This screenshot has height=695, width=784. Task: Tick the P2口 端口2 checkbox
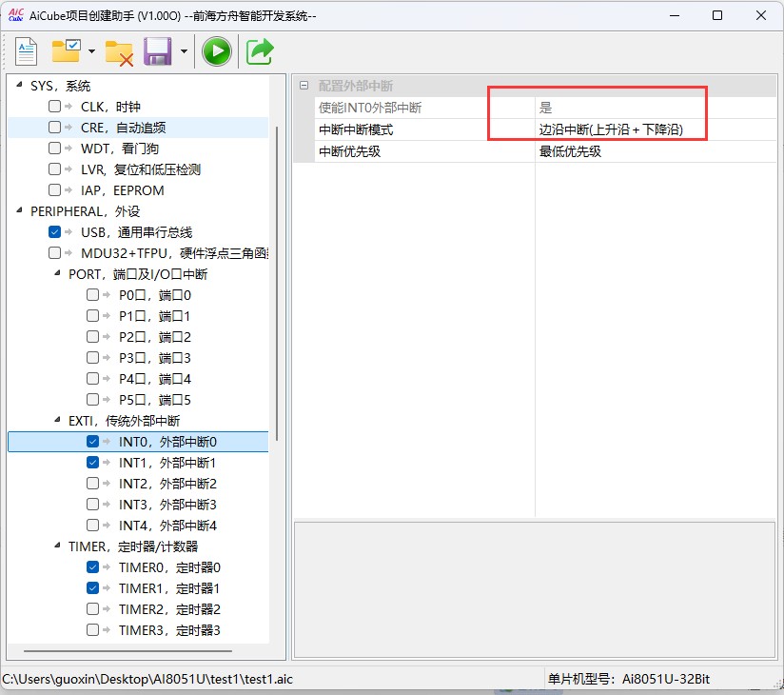[x=92, y=337]
